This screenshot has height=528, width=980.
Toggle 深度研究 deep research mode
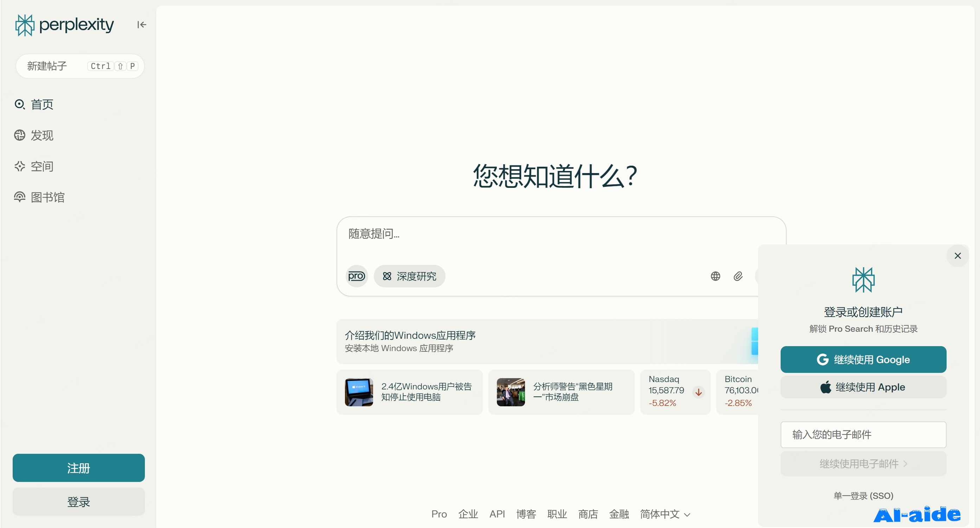pyautogui.click(x=409, y=276)
